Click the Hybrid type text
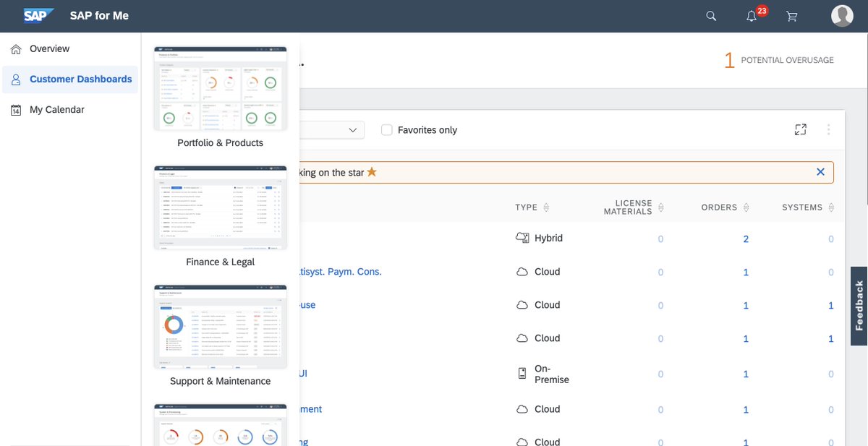The height and width of the screenshot is (446, 868). [x=548, y=238]
